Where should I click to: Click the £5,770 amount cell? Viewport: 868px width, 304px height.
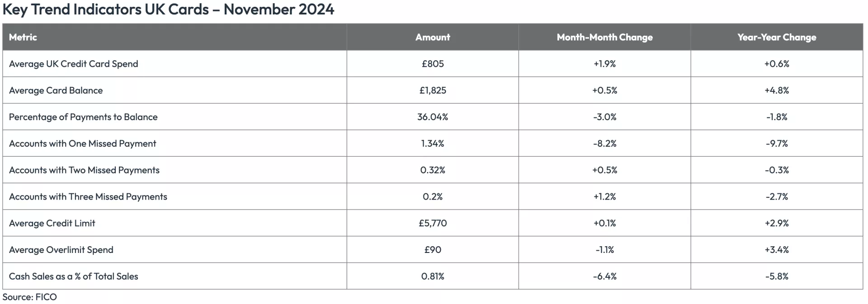[432, 223]
